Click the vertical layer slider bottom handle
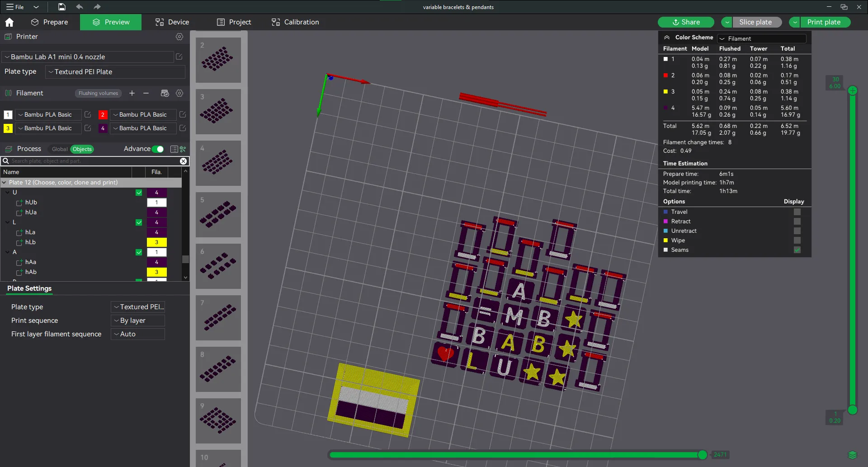The height and width of the screenshot is (467, 868). 853,410
